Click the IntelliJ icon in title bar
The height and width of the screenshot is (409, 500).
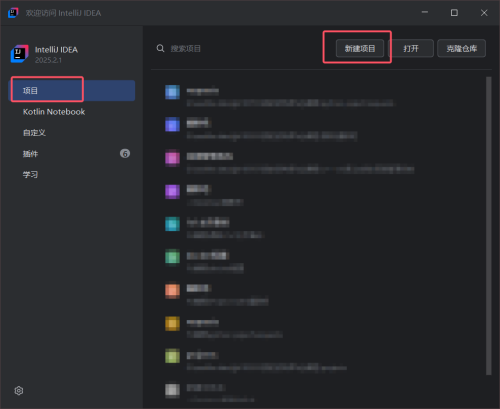coord(13,13)
